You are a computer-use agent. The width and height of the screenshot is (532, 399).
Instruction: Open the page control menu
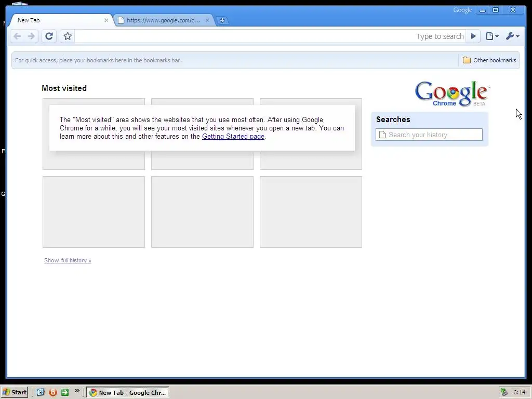coord(492,36)
